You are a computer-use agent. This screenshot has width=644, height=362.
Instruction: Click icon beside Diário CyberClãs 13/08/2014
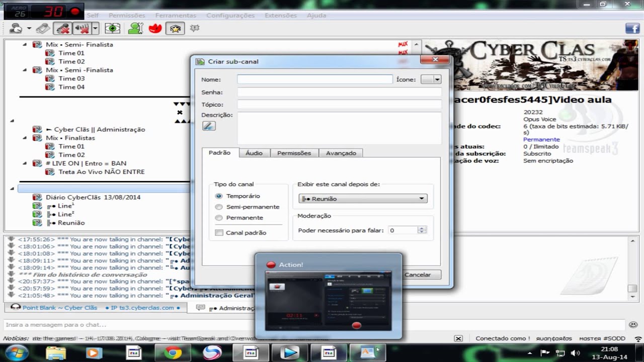coord(37,198)
